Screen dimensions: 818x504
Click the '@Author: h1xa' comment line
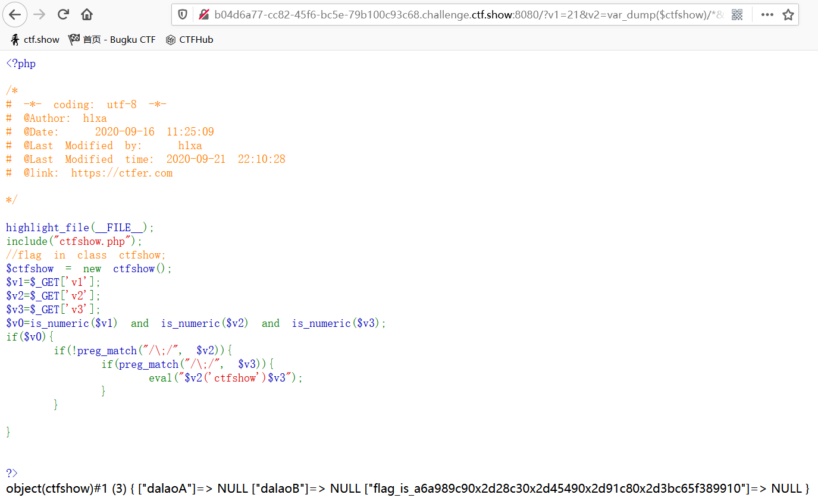pyautogui.click(x=57, y=118)
